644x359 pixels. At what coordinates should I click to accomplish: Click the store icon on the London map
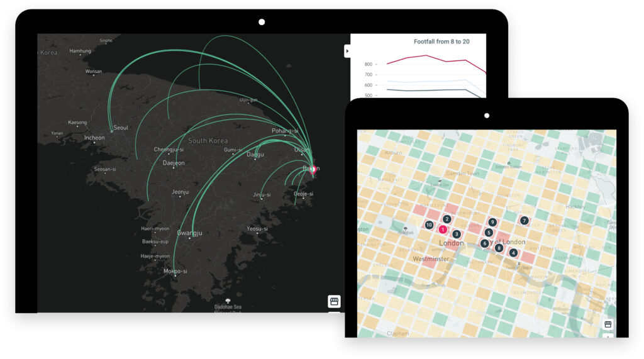click(x=608, y=324)
